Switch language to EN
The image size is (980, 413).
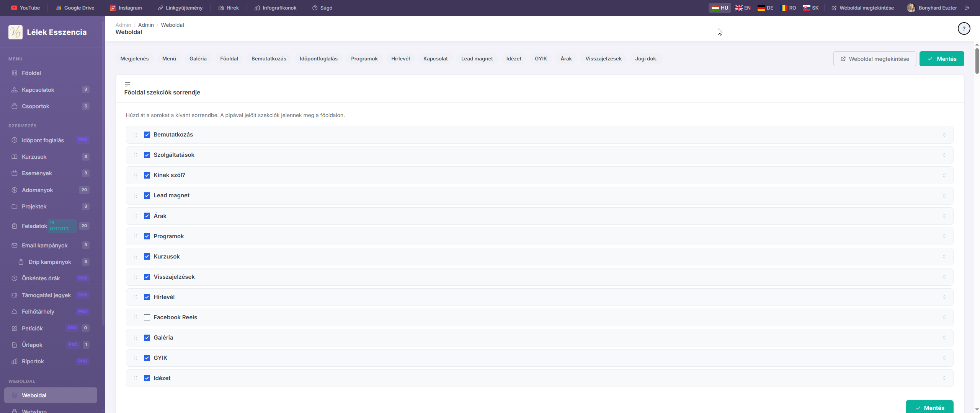pyautogui.click(x=743, y=8)
